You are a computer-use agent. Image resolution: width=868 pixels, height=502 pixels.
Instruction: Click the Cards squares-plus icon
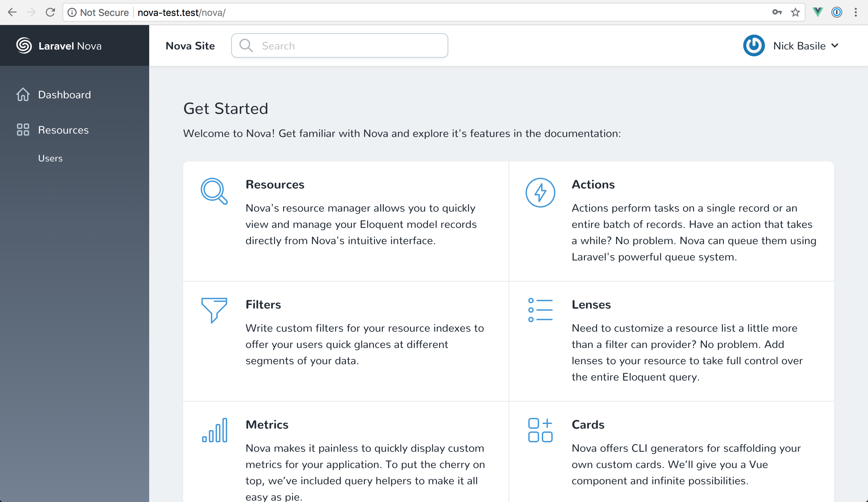click(540, 430)
